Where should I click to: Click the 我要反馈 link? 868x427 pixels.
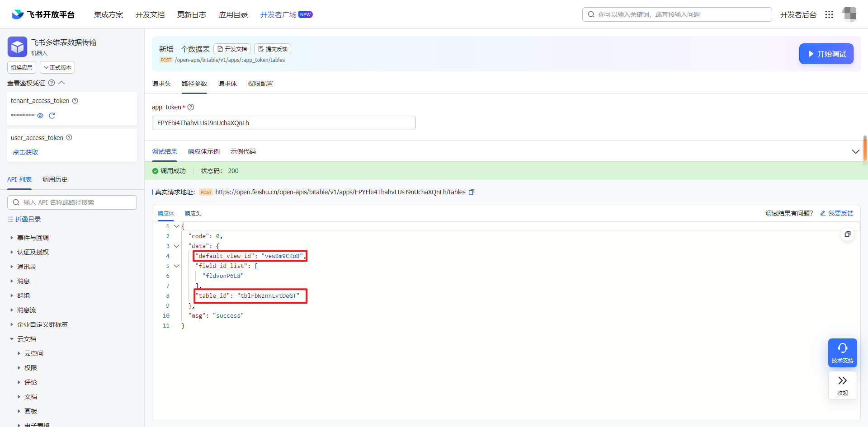click(837, 213)
